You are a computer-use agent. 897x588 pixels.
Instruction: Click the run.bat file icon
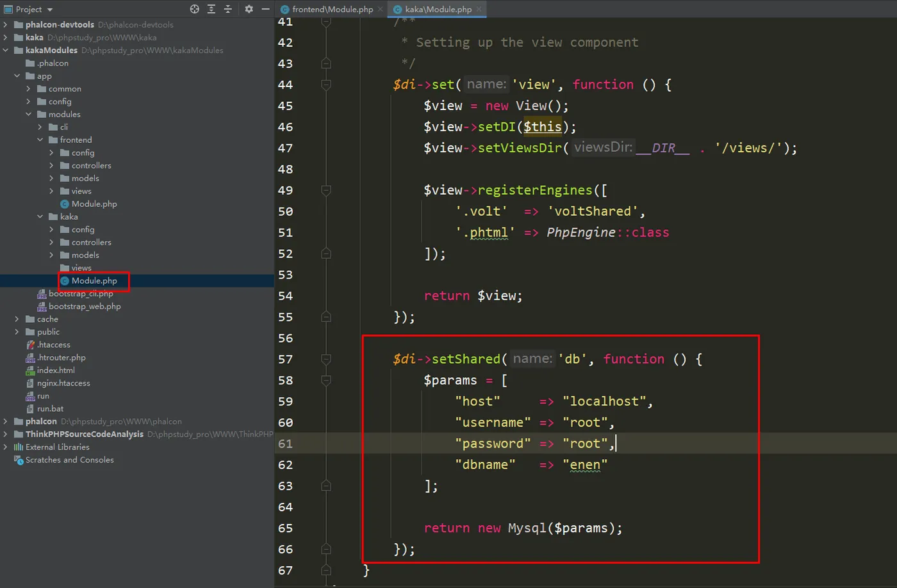(30, 409)
